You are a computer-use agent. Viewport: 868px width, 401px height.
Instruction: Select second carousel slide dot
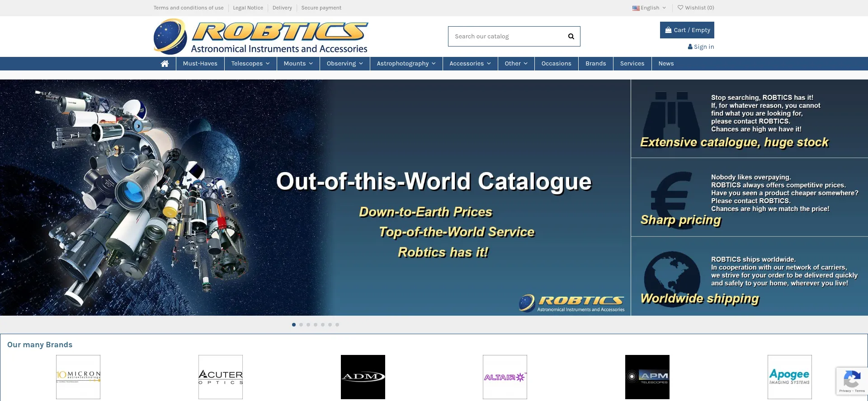301,325
